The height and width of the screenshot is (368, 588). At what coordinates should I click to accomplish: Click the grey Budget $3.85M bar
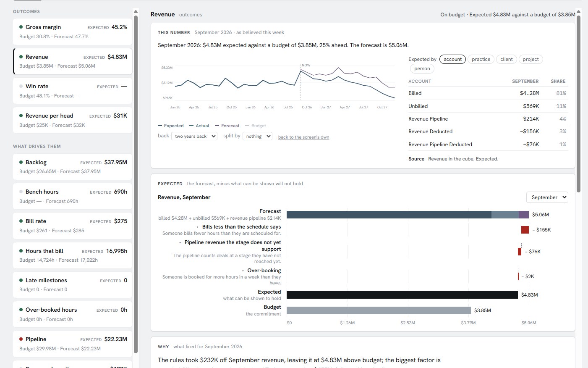(x=379, y=310)
